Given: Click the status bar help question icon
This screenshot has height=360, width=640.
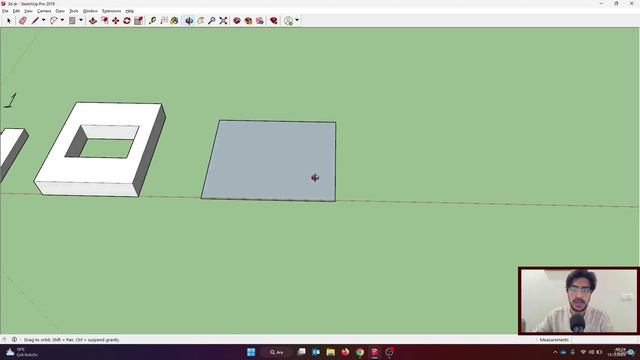Looking at the screenshot, I should coord(4,340).
